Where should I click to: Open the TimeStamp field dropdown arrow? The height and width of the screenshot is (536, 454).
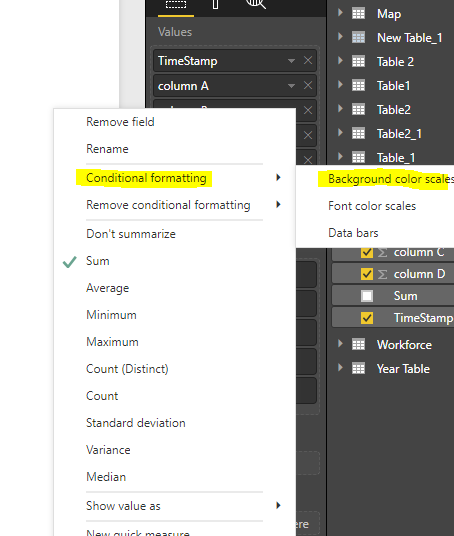point(291,61)
